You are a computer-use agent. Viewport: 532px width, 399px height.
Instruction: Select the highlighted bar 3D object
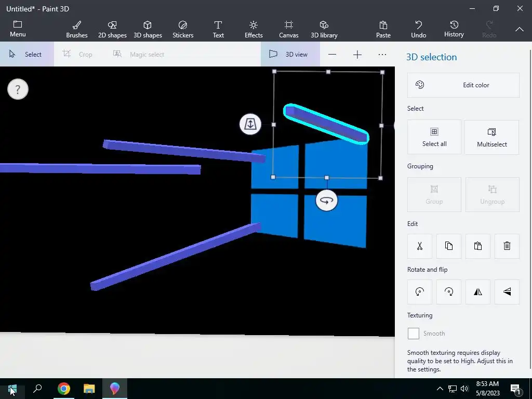coord(326,124)
